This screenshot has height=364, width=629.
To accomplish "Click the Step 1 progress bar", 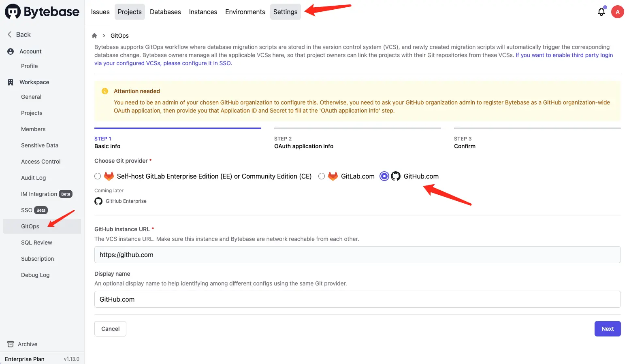I will click(x=177, y=128).
